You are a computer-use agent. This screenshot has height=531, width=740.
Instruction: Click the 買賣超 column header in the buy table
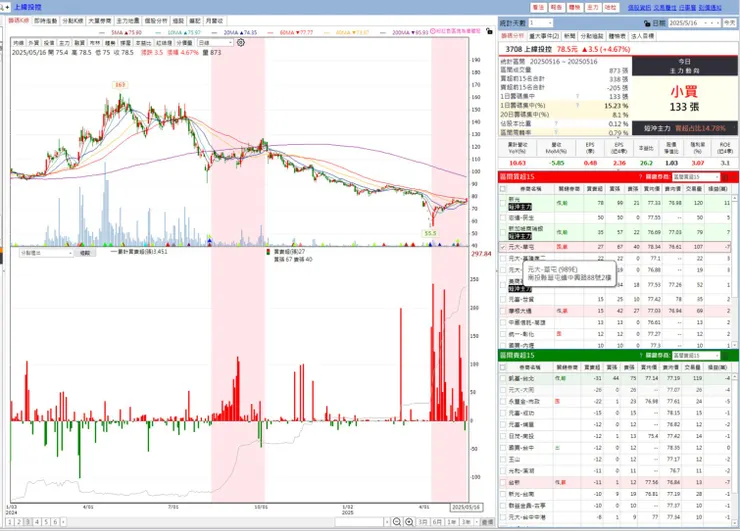coord(594,189)
